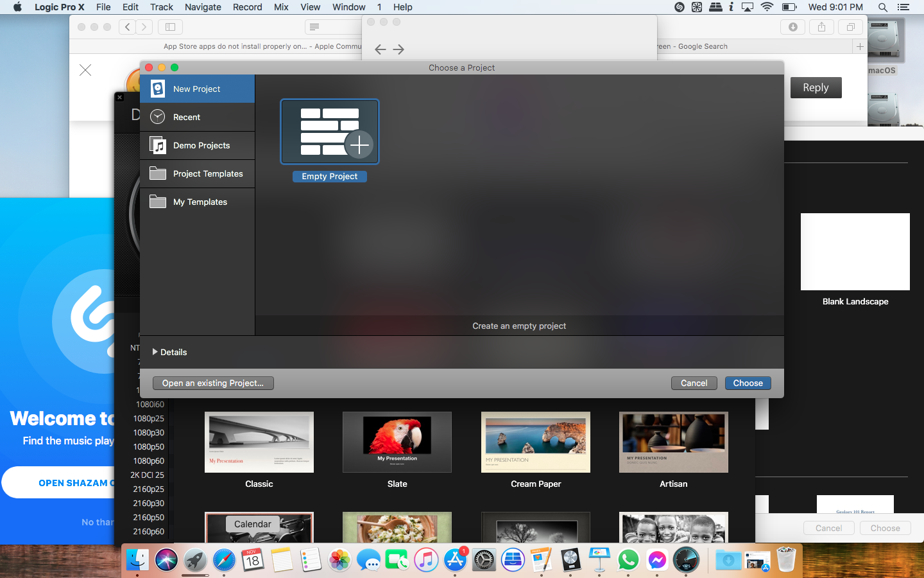Image resolution: width=924 pixels, height=578 pixels.
Task: Open the Recent projects list
Action: coord(198,117)
